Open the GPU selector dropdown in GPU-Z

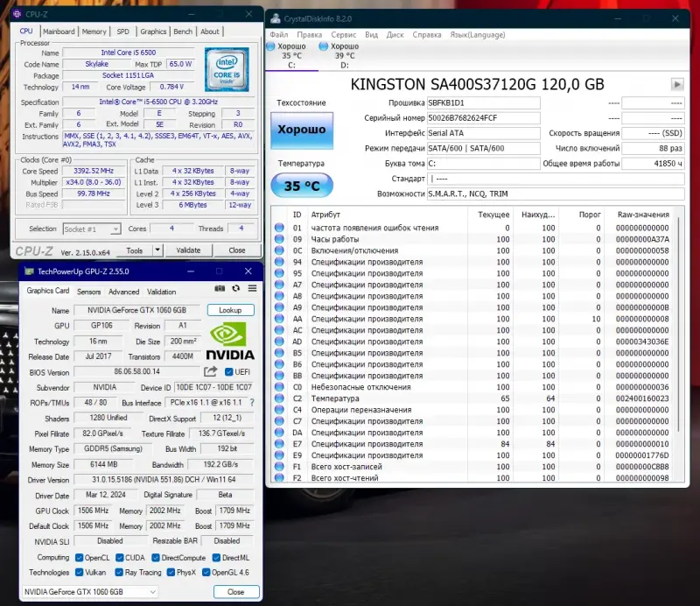[90, 592]
